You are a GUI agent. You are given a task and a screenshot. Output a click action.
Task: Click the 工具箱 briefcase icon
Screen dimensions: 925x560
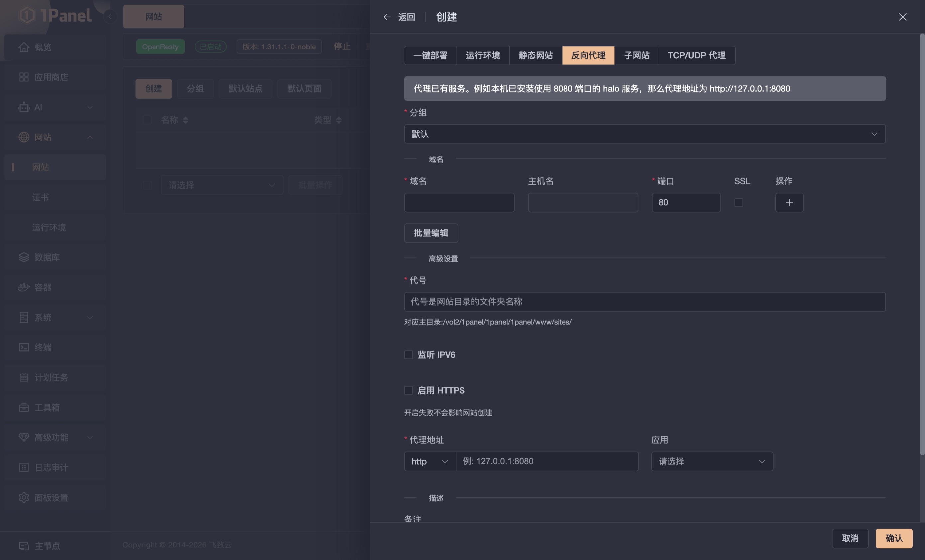[x=24, y=408]
